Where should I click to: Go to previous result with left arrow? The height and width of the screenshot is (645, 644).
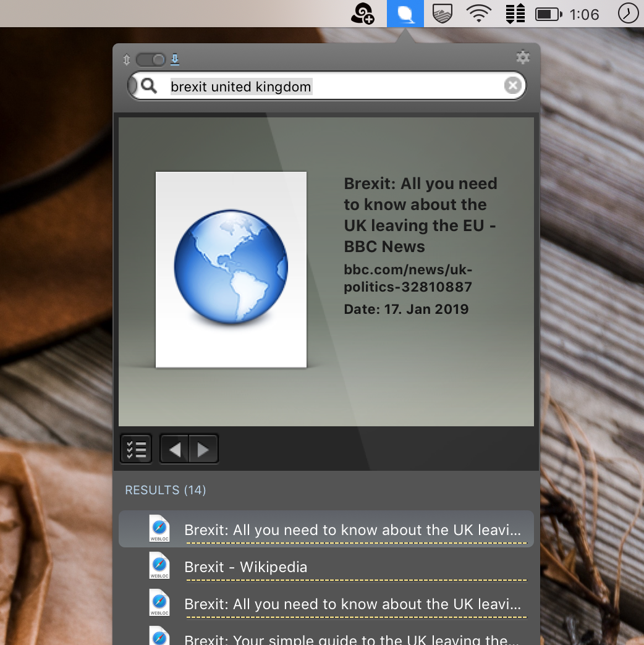point(174,450)
